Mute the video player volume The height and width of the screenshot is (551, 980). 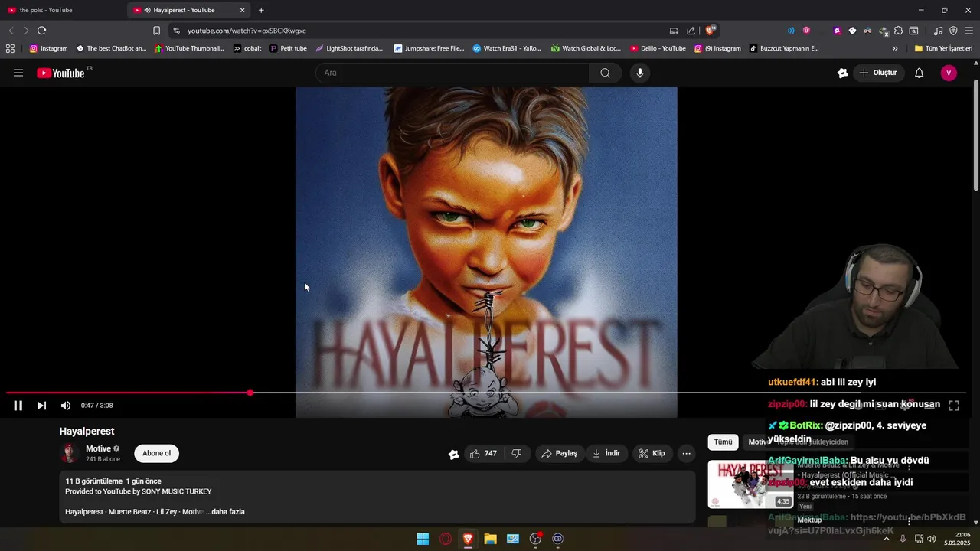(65, 406)
